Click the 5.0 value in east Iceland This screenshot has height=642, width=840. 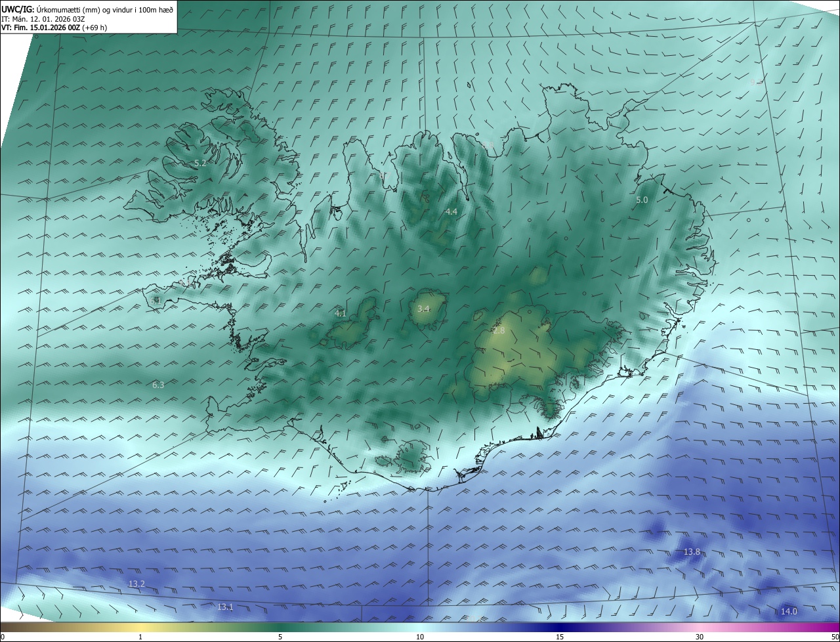click(642, 200)
